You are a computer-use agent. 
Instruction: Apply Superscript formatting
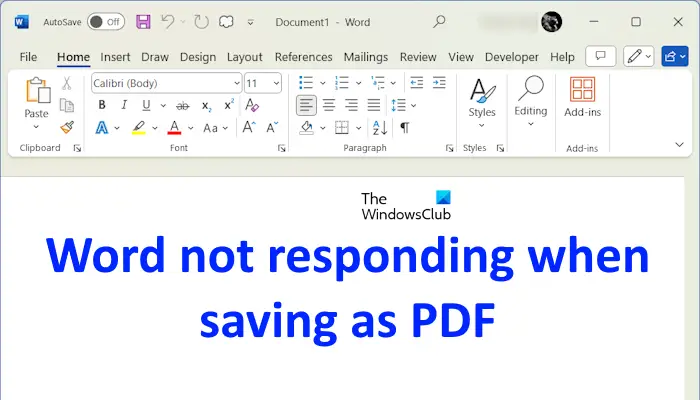click(x=229, y=105)
